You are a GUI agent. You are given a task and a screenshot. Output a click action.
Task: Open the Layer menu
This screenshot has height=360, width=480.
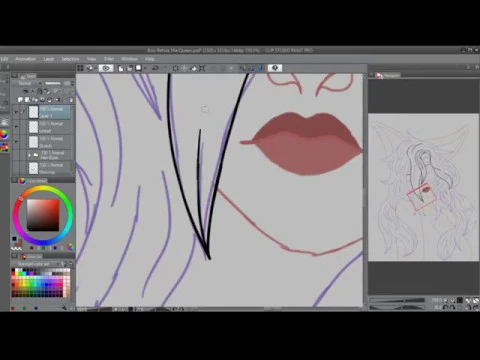click(49, 59)
